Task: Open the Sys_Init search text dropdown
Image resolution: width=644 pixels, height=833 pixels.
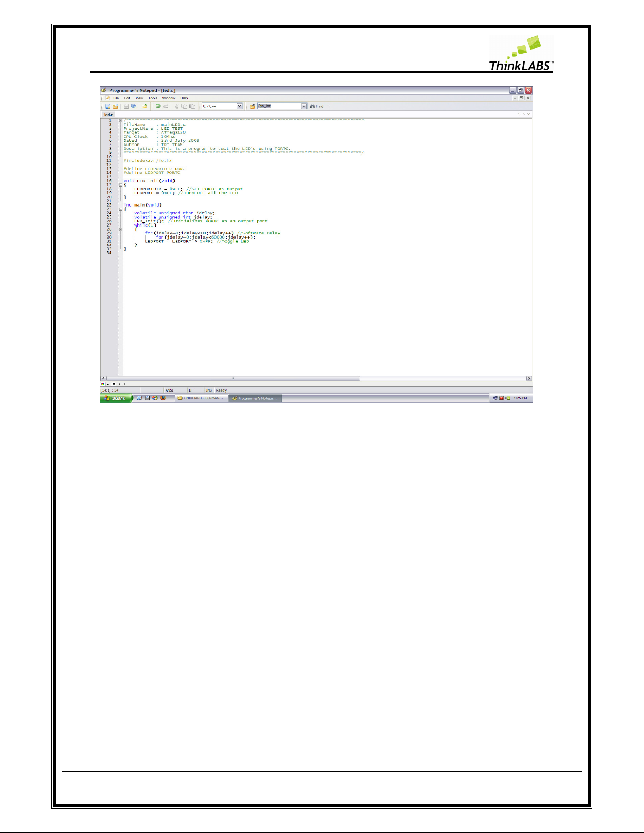Action: point(304,106)
